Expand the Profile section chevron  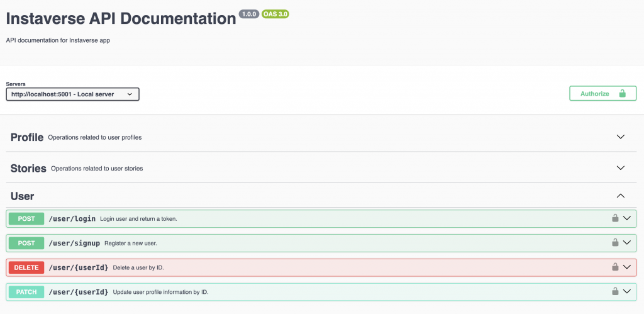(621, 137)
